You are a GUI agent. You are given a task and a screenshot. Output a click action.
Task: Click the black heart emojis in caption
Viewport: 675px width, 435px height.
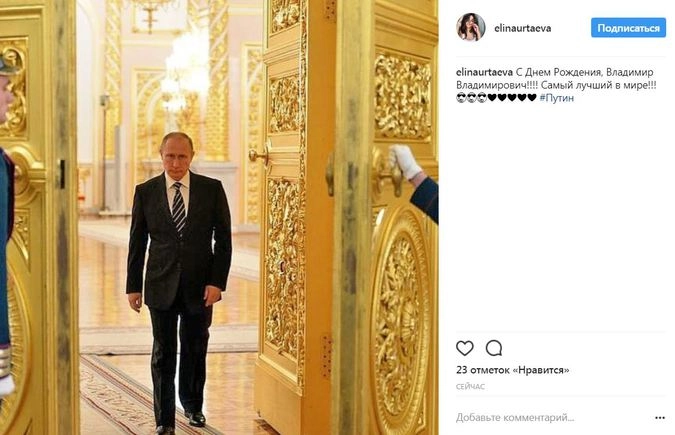[512, 98]
